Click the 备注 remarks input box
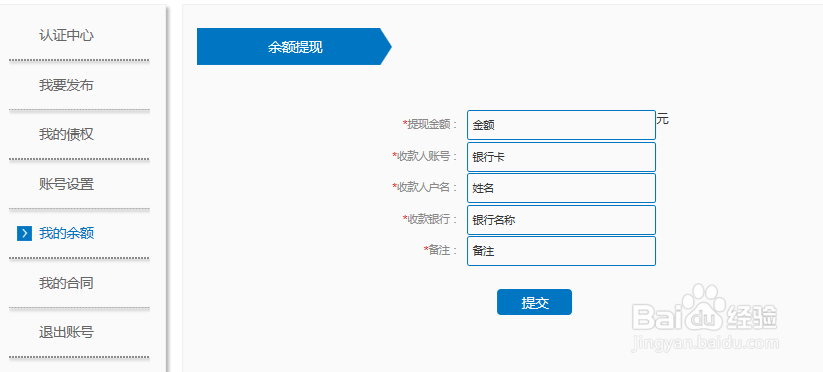 561,251
